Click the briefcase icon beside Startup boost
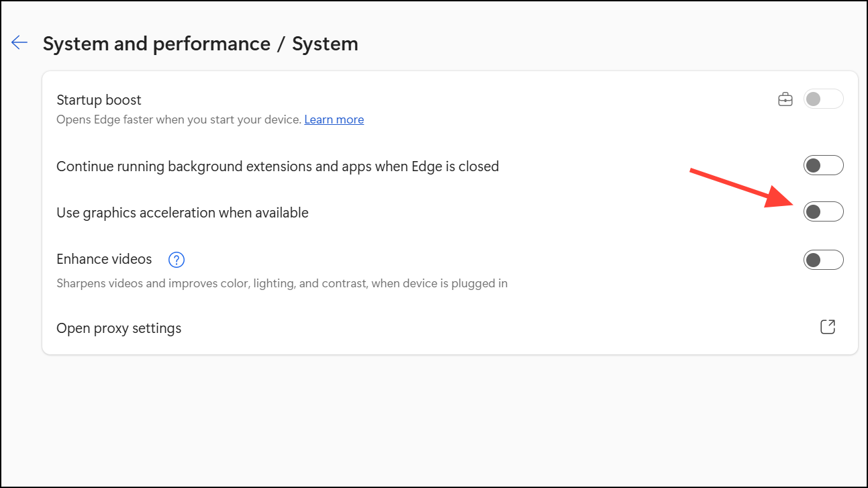 (785, 100)
